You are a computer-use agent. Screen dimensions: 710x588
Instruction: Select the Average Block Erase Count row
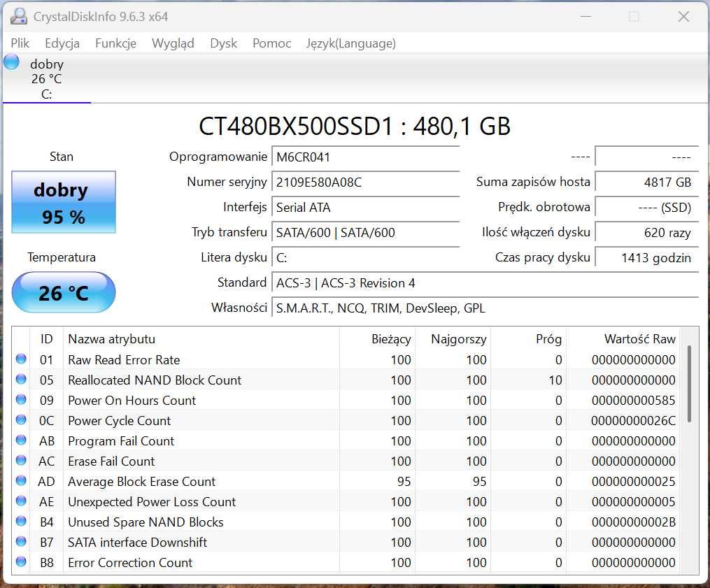pos(346,482)
